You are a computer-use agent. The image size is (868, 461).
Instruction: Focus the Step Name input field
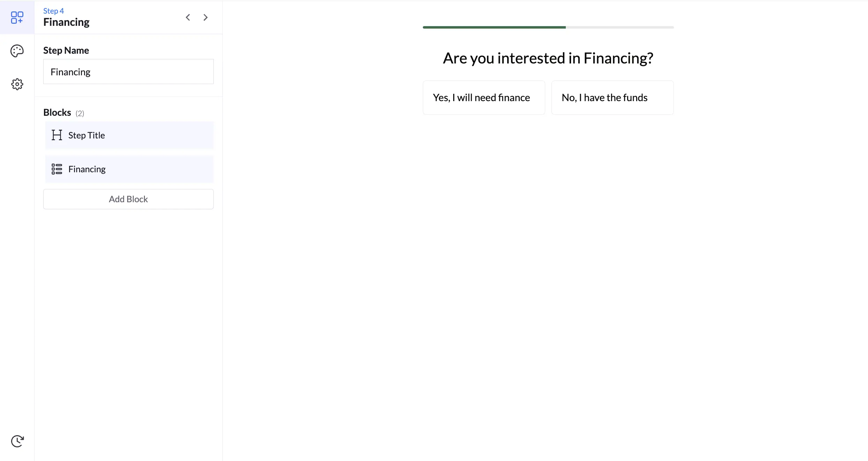pyautogui.click(x=128, y=71)
